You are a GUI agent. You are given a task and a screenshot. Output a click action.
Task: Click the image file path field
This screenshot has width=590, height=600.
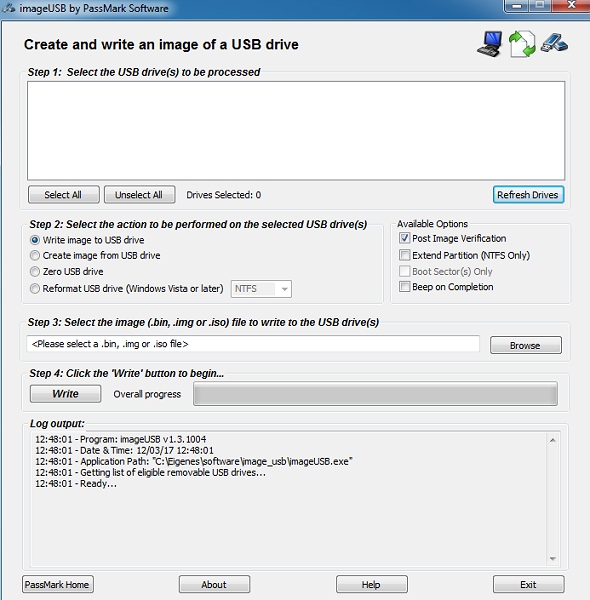[x=253, y=344]
